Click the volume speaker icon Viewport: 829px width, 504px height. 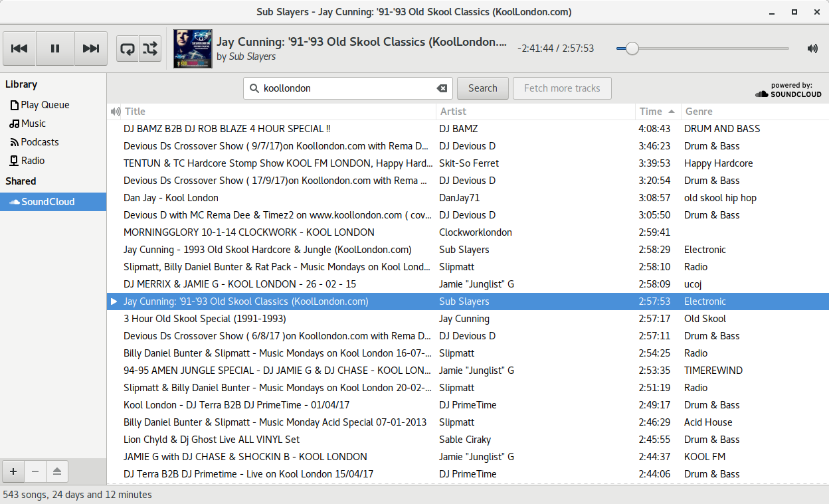click(812, 48)
